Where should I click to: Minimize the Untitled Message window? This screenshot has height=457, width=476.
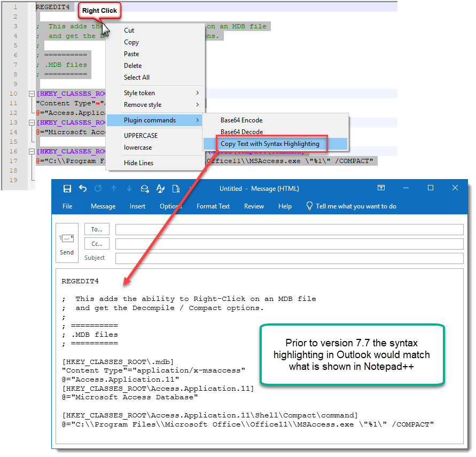tap(406, 188)
